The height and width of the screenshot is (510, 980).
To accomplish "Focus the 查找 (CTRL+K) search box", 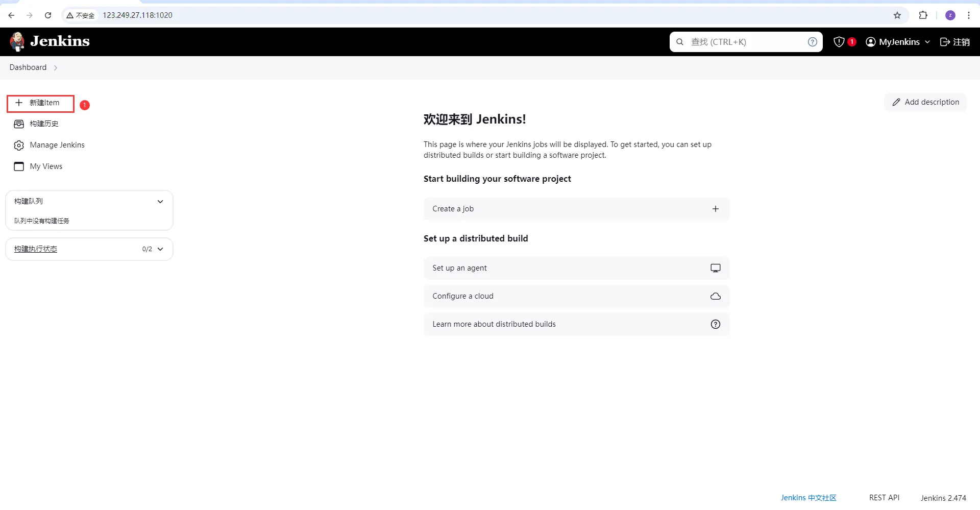I will (746, 42).
